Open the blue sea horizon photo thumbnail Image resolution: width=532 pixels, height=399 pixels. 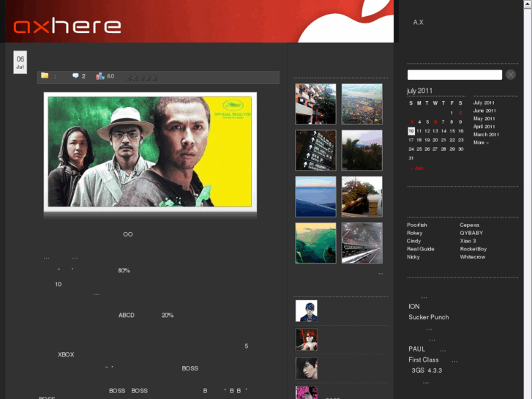click(x=315, y=197)
